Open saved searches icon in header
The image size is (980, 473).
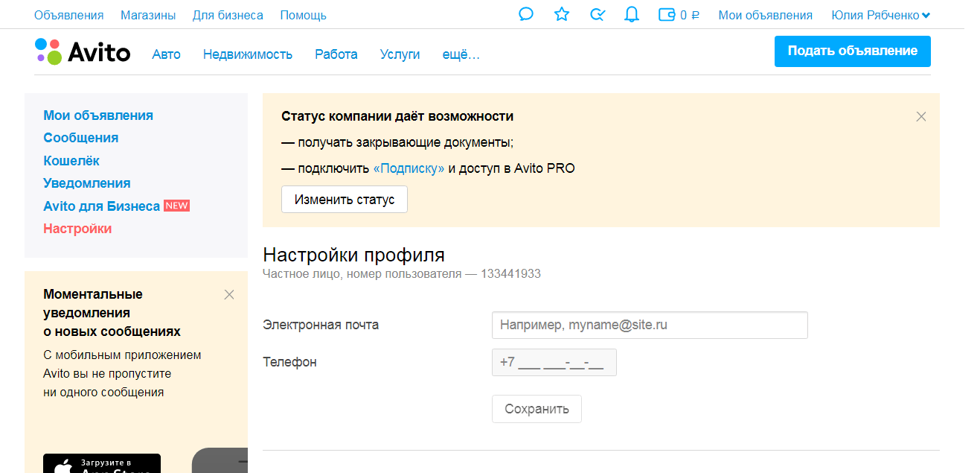tap(597, 14)
